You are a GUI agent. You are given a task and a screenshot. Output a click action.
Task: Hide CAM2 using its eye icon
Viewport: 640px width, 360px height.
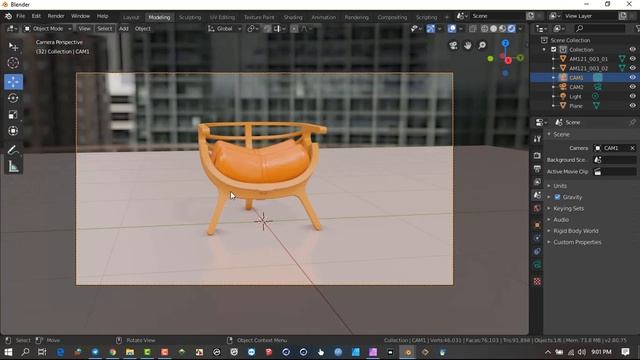[x=632, y=87]
